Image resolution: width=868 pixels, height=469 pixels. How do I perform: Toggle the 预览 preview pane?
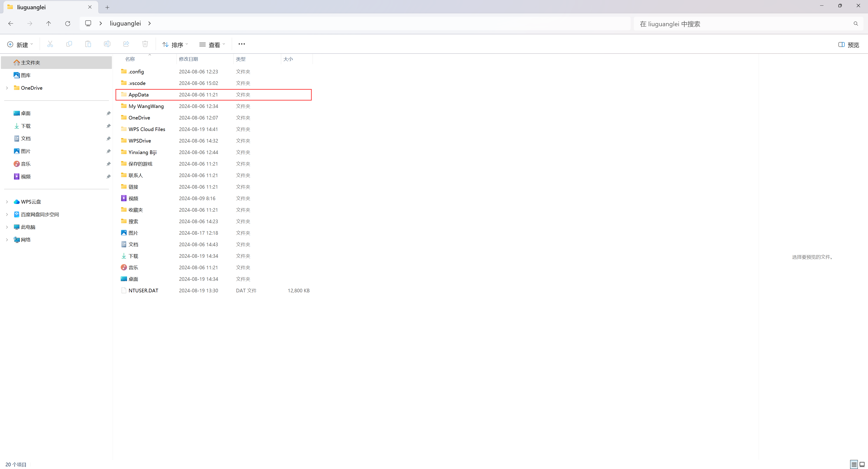coord(849,45)
